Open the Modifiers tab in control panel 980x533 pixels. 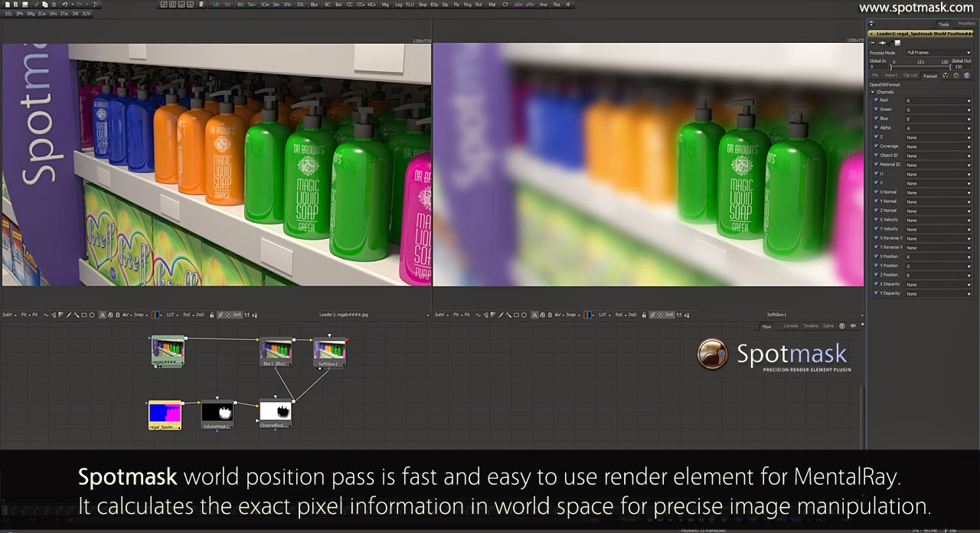click(x=967, y=24)
